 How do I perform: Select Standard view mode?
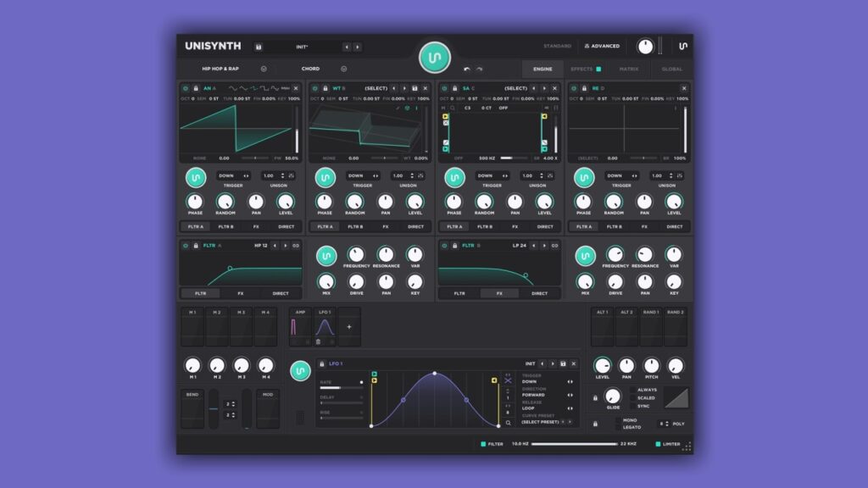(557, 47)
